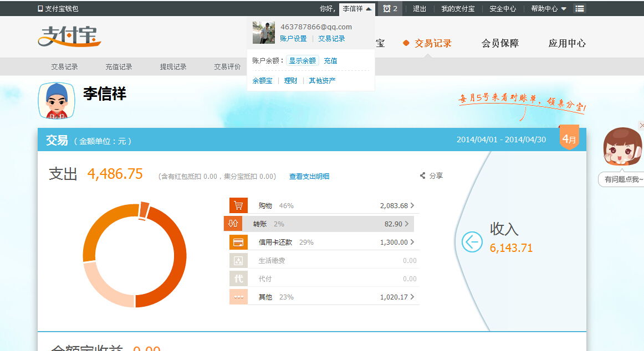The height and width of the screenshot is (351, 644).
Task: Close the floating helper mascot widget
Action: (641, 126)
